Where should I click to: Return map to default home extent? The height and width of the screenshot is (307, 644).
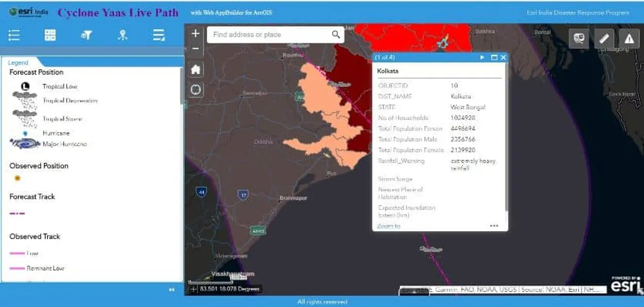point(196,70)
